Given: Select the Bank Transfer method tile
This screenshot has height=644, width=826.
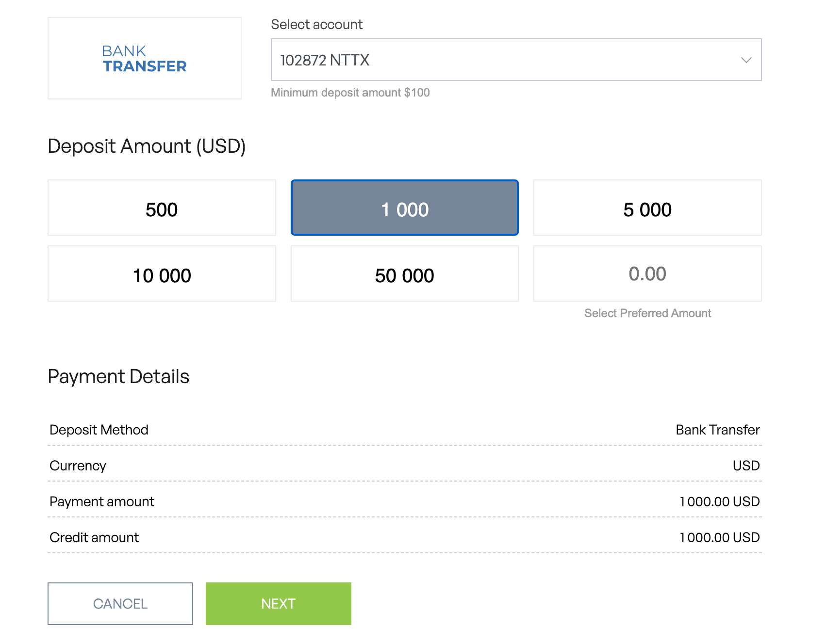Looking at the screenshot, I should (x=144, y=58).
